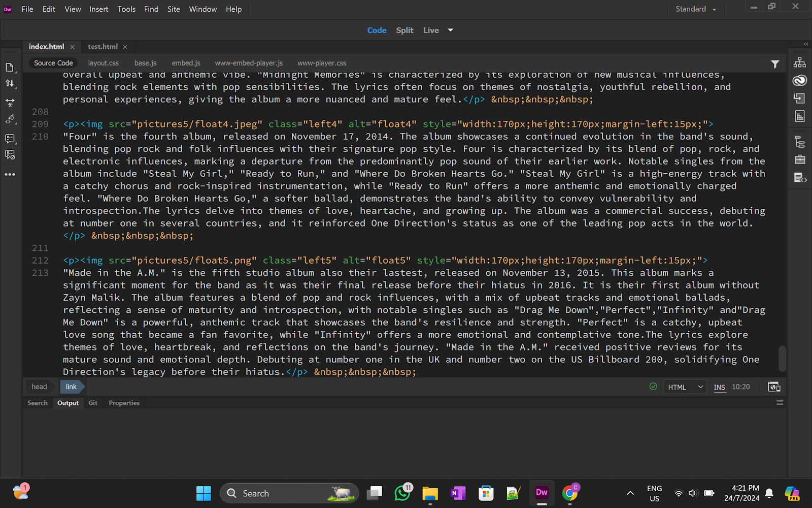The height and width of the screenshot is (508, 812).
Task: Switch to the Git panel tab
Action: point(93,403)
